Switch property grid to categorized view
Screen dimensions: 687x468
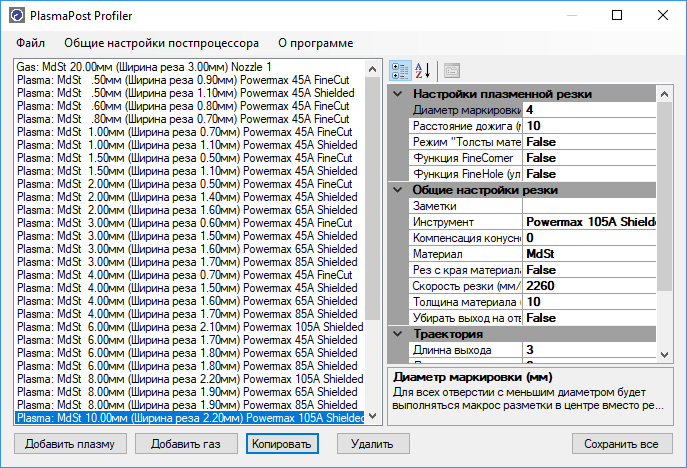(400, 71)
